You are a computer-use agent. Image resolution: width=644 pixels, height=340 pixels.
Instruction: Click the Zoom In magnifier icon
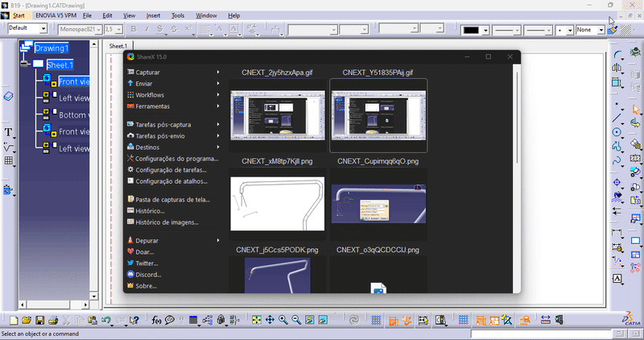(x=283, y=320)
